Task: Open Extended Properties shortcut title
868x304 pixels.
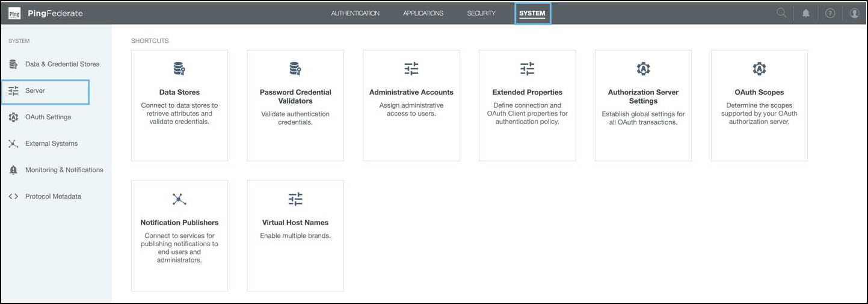Action: 528,93
